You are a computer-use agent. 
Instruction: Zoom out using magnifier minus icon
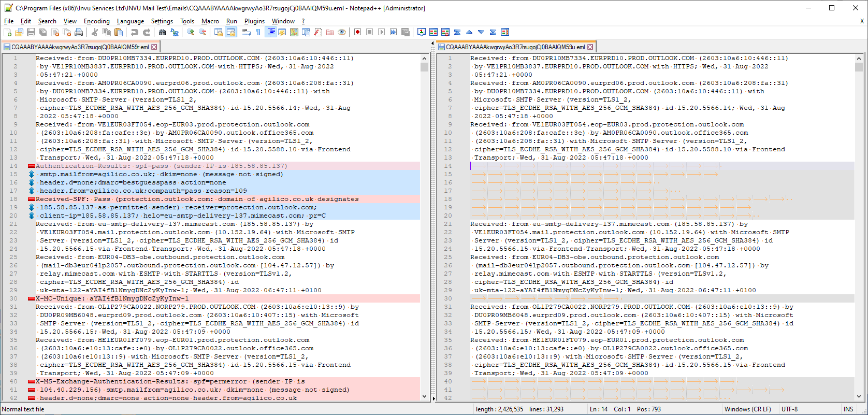[x=202, y=32]
